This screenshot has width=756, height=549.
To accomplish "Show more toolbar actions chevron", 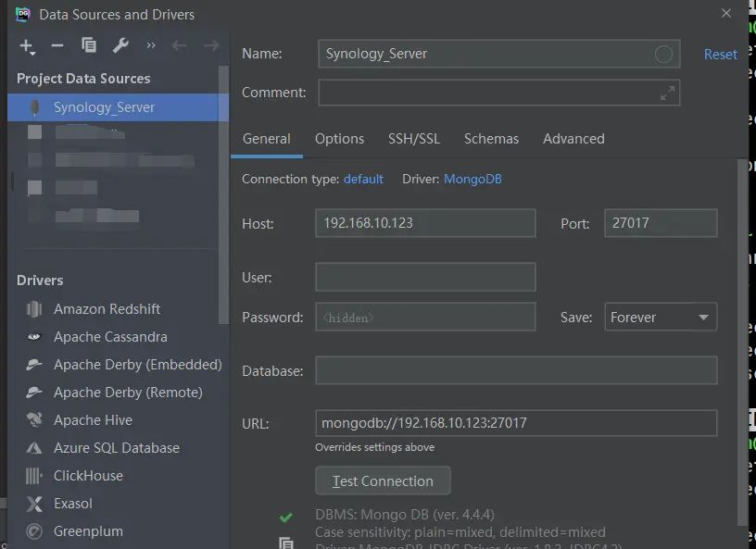I will coord(151,45).
